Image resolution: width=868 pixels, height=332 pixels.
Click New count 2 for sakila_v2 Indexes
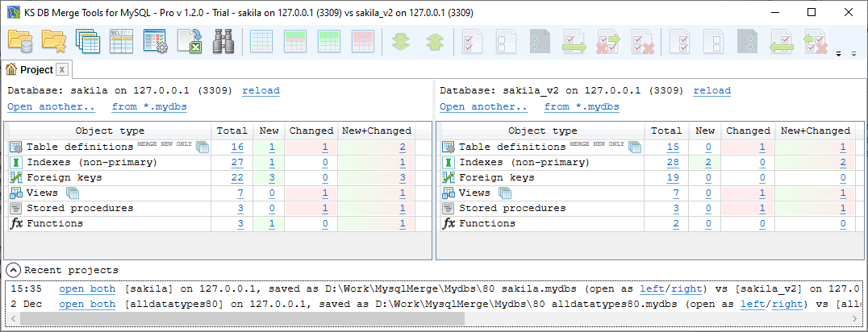click(x=708, y=162)
